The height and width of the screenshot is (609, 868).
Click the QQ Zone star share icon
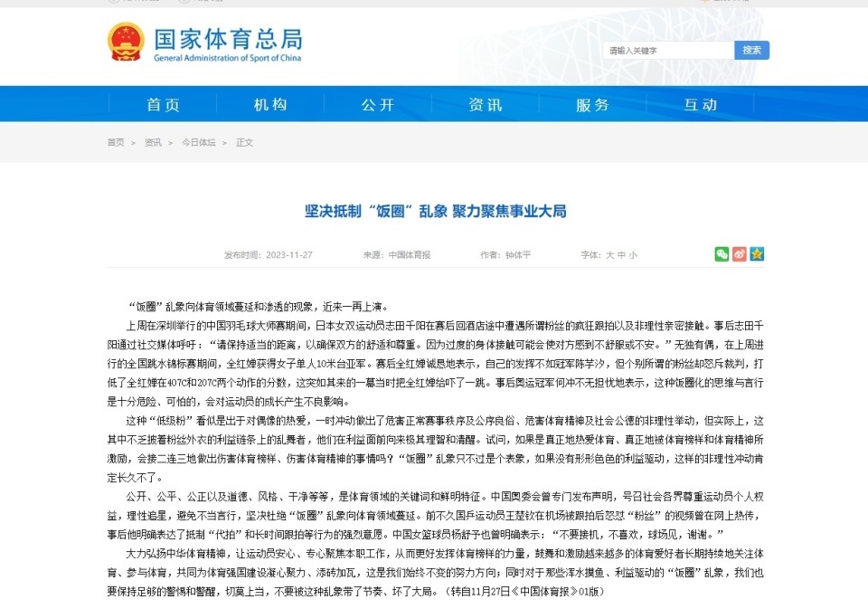tap(757, 254)
